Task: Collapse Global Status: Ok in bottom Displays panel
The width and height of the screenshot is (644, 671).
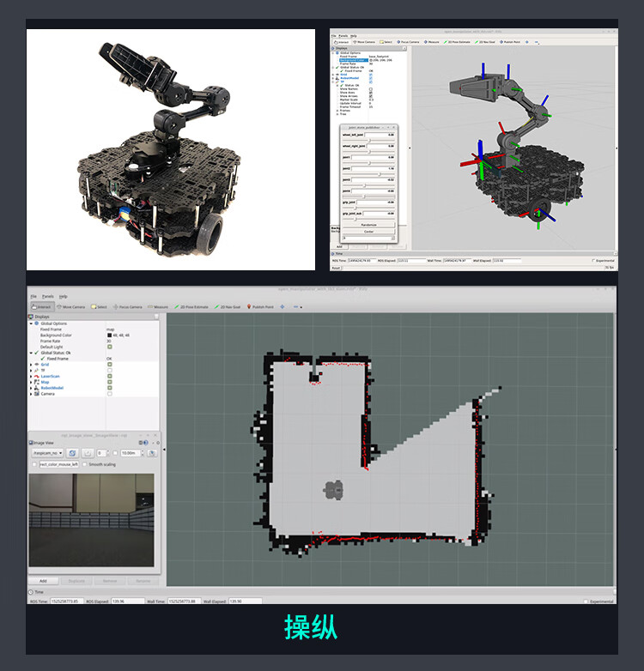Action: pos(31,353)
